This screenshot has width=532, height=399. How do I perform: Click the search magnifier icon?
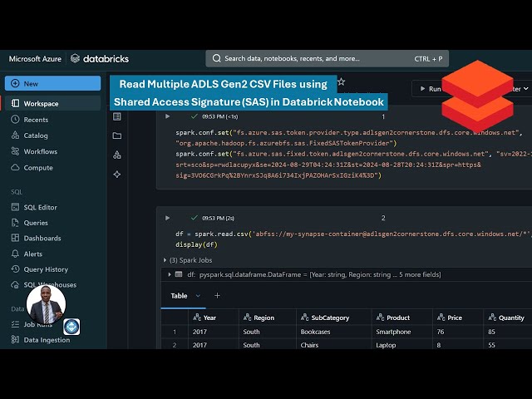tap(216, 58)
